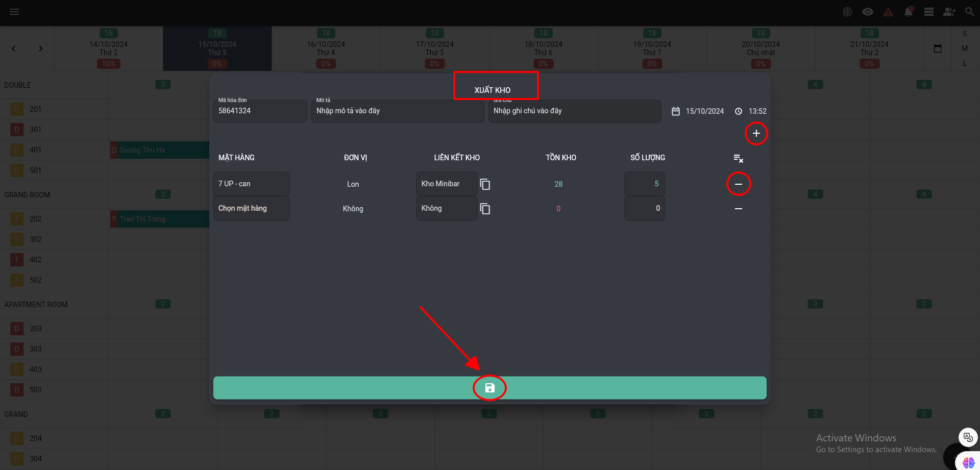Open the Không warehouse dropdown in second row
The image size is (980, 470).
click(x=447, y=208)
